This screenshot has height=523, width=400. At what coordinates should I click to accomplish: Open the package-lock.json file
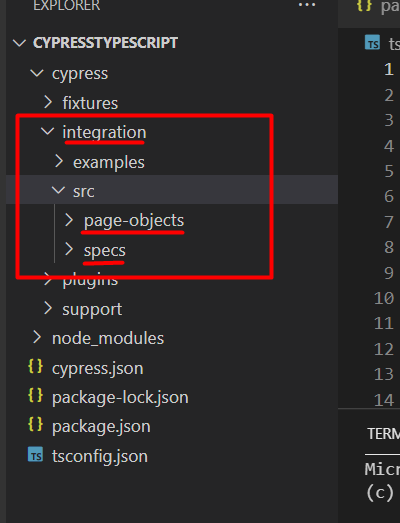coord(120,397)
